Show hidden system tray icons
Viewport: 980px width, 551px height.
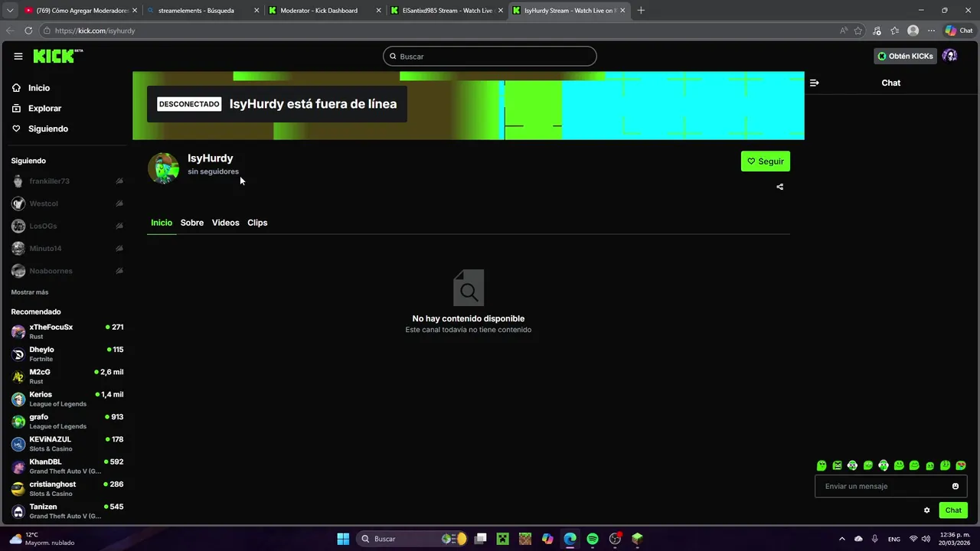coord(842,539)
